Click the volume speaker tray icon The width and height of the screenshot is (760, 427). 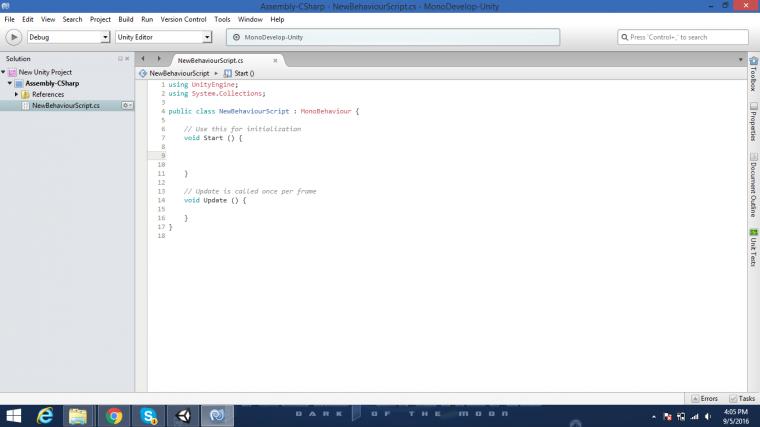tap(708, 417)
